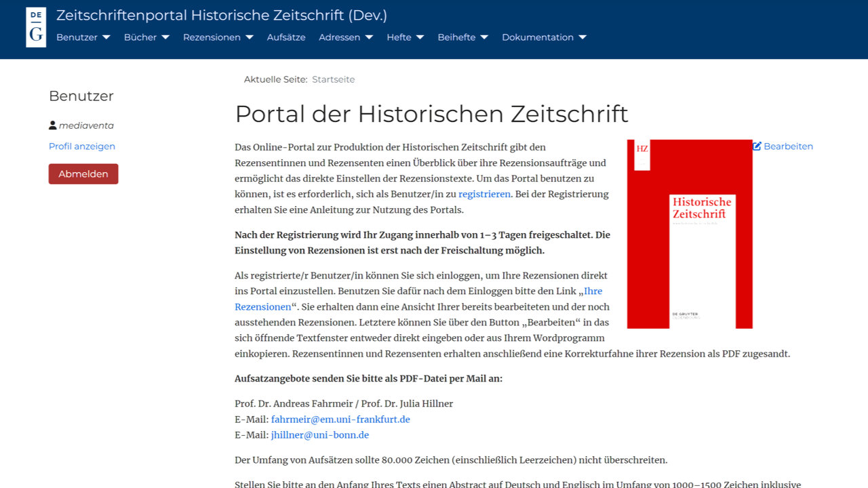
Task: Expand the Bücher dropdown menu
Action: pos(146,37)
